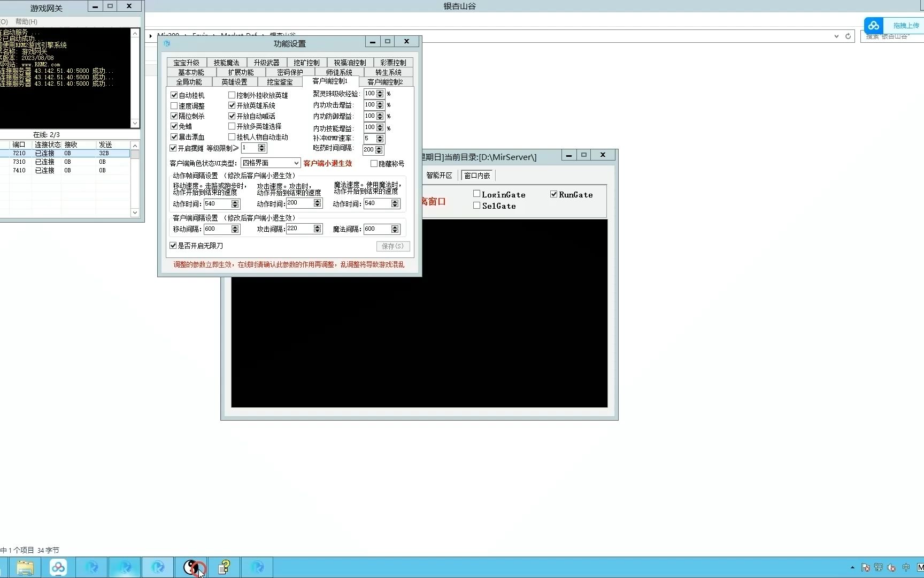This screenshot has height=578, width=924.
Task: Enable 挂机人物自动走动 checkbox
Action: coord(232,137)
